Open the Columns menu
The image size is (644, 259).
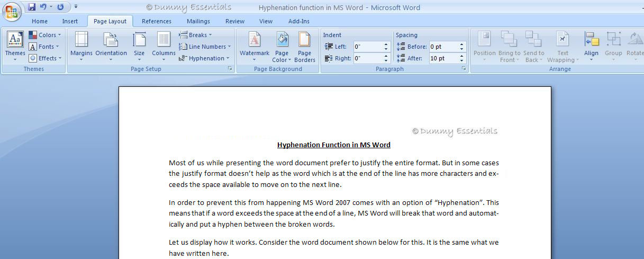coord(164,46)
